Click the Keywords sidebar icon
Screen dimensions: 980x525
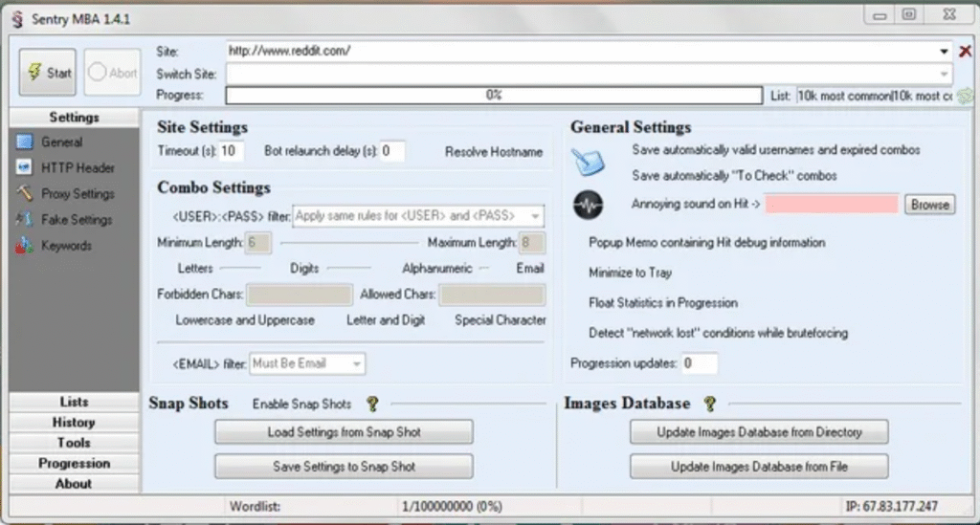pyautogui.click(x=24, y=246)
